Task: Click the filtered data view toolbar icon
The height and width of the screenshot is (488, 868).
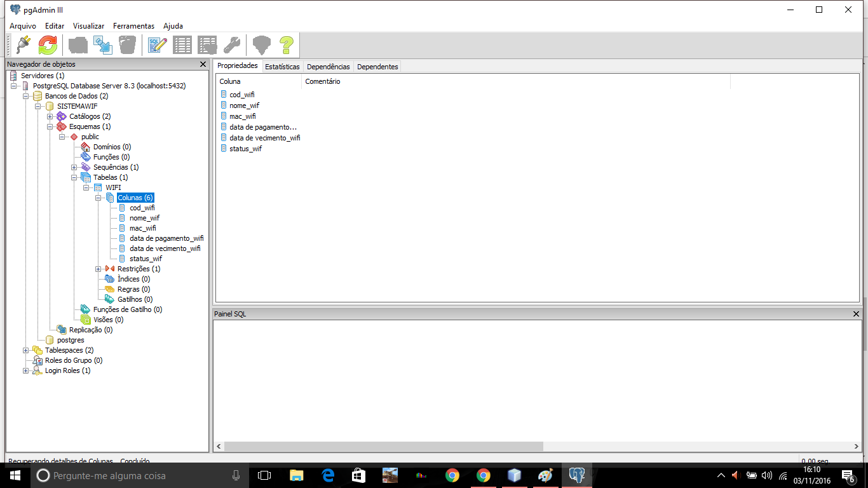Action: click(x=207, y=45)
